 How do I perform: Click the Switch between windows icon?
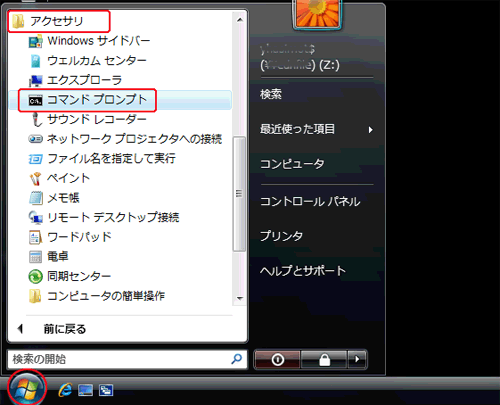106,390
